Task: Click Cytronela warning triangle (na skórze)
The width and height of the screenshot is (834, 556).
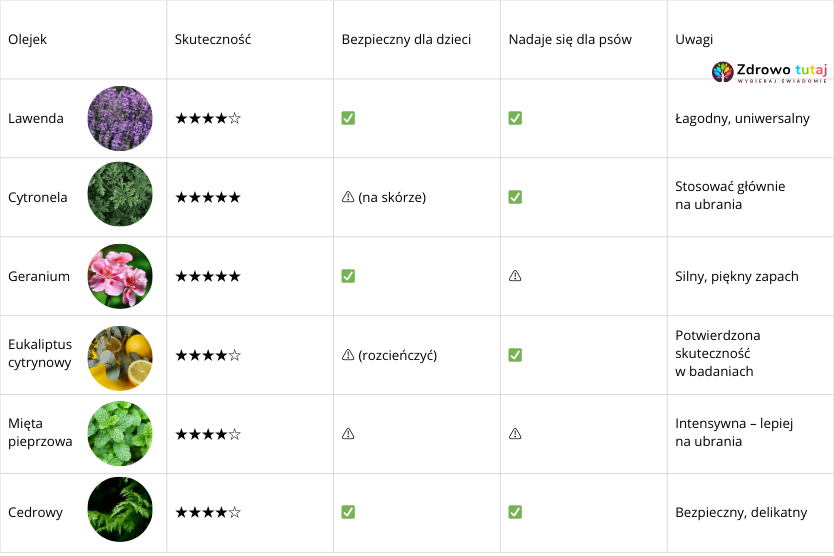Action: [x=348, y=197]
